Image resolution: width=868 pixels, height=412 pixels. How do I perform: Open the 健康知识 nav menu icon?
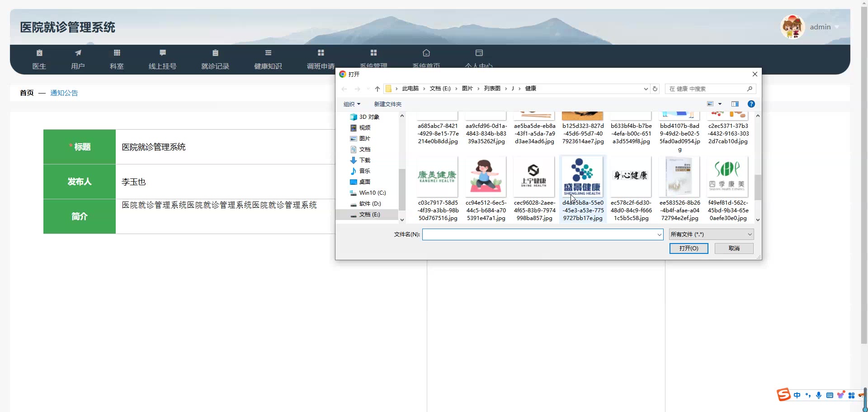[268, 53]
